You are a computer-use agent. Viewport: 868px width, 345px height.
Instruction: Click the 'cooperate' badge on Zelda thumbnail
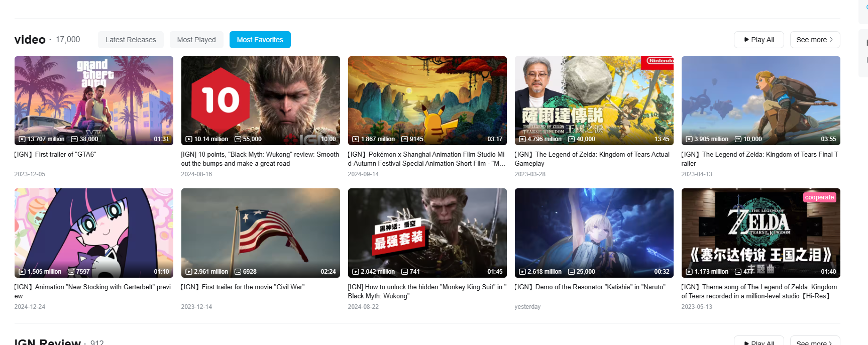coord(819,197)
